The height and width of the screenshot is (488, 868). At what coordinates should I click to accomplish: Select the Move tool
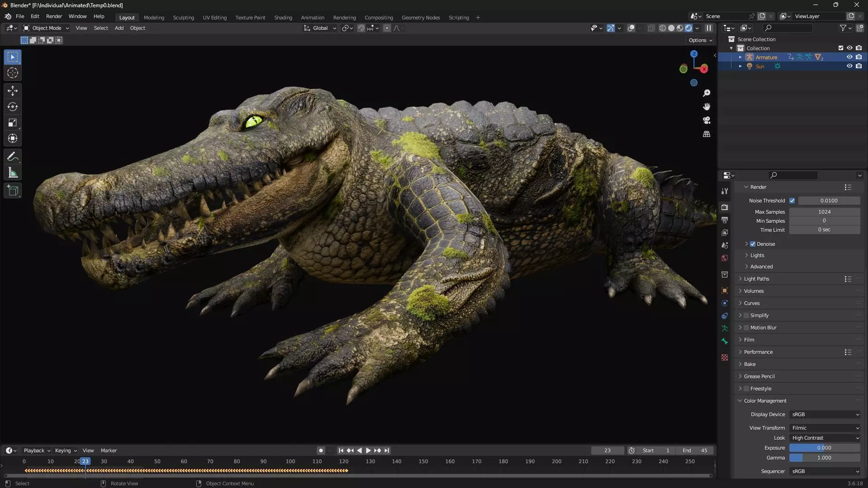click(x=13, y=91)
